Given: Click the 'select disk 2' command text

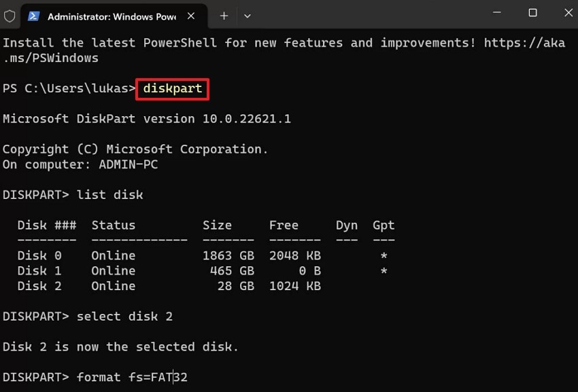Looking at the screenshot, I should pyautogui.click(x=124, y=317).
